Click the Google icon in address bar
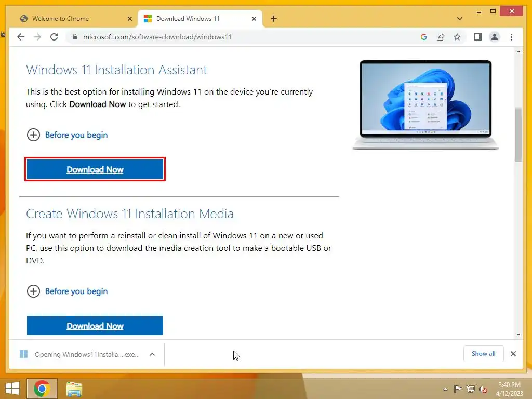Viewport: 532px width, 399px height. click(424, 37)
